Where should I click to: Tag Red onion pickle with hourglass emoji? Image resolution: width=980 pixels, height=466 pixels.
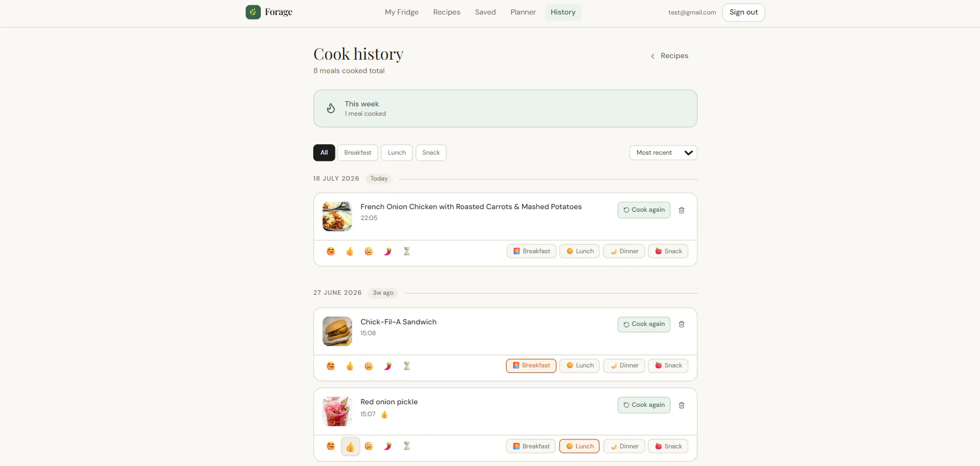tap(407, 446)
